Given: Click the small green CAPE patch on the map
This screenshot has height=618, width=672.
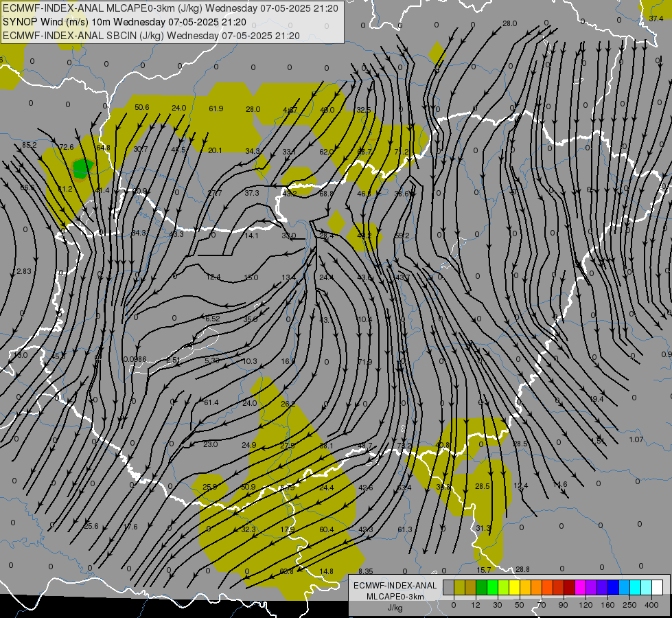Looking at the screenshot, I should pyautogui.click(x=83, y=168).
